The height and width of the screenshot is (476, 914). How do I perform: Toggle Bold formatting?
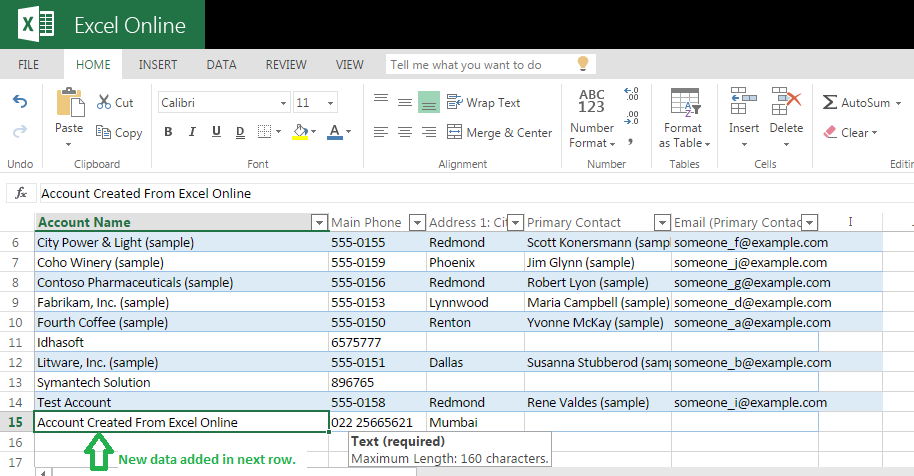[168, 132]
